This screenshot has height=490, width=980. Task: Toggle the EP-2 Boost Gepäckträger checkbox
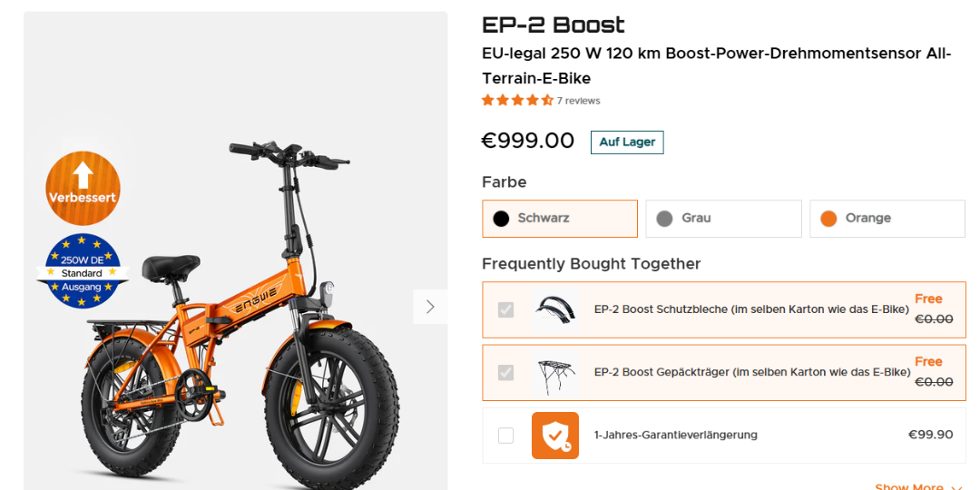[505, 372]
